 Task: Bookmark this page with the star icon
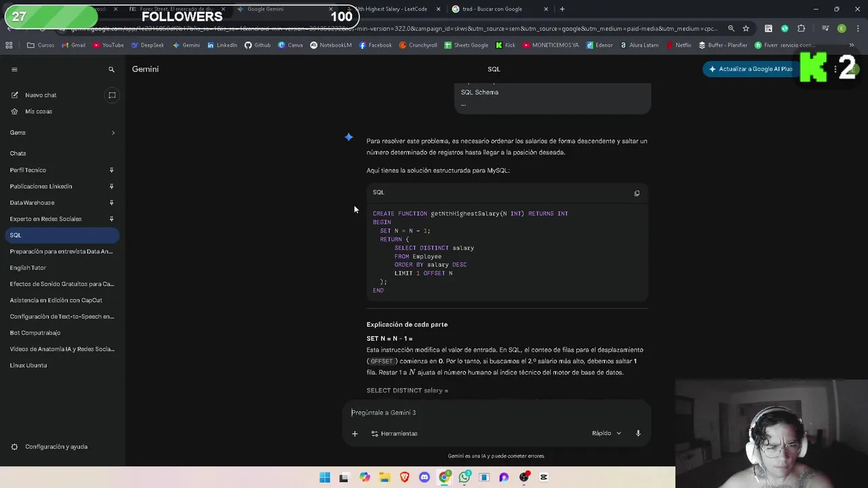point(746,28)
